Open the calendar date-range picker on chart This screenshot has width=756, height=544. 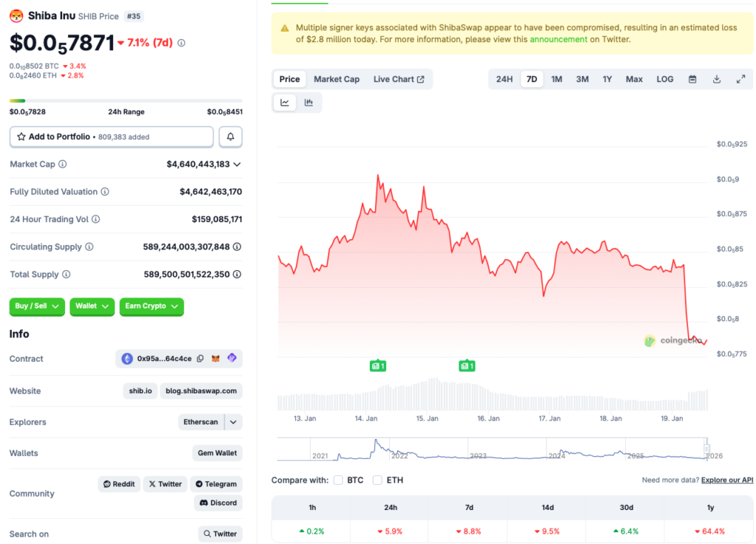coord(692,79)
